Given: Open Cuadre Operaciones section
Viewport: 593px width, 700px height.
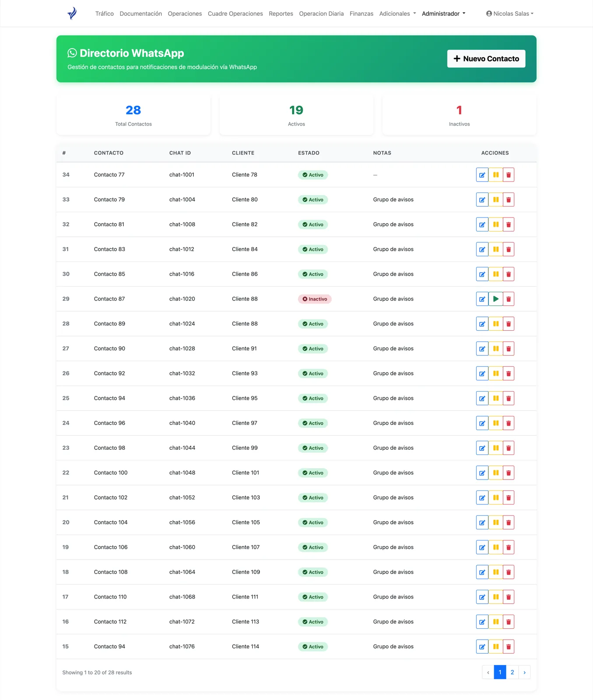Looking at the screenshot, I should pos(235,14).
